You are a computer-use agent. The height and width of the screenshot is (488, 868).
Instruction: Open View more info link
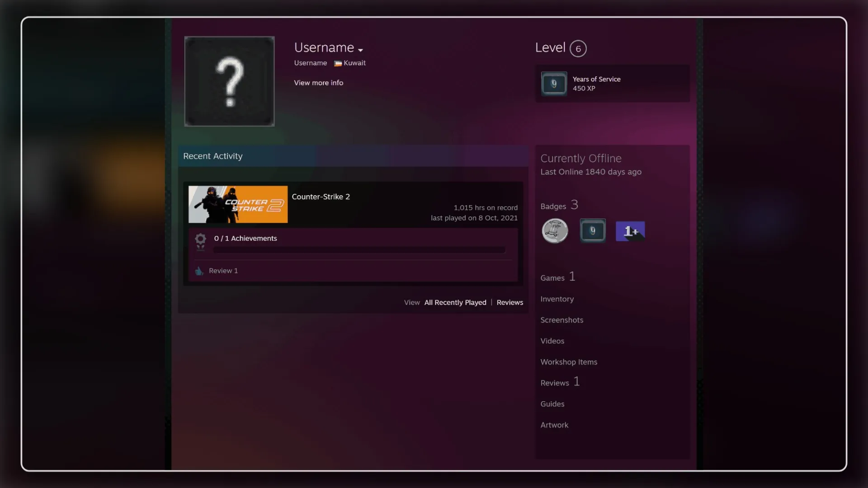point(318,83)
